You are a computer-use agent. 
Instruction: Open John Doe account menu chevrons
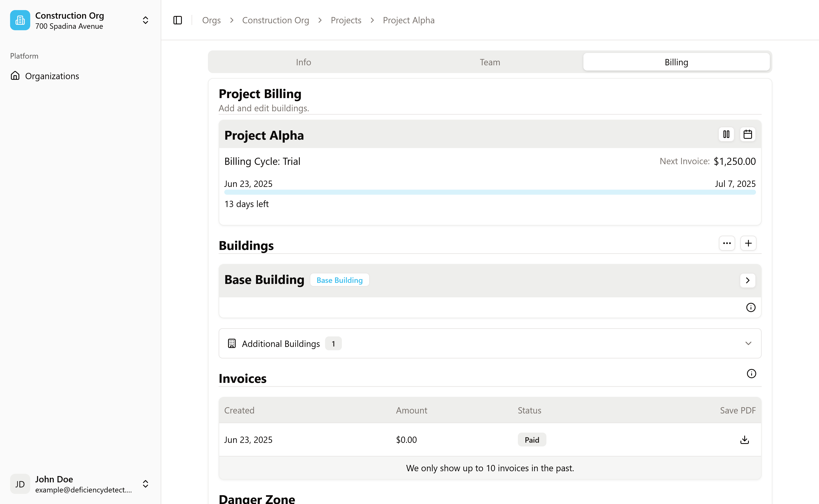tap(145, 484)
